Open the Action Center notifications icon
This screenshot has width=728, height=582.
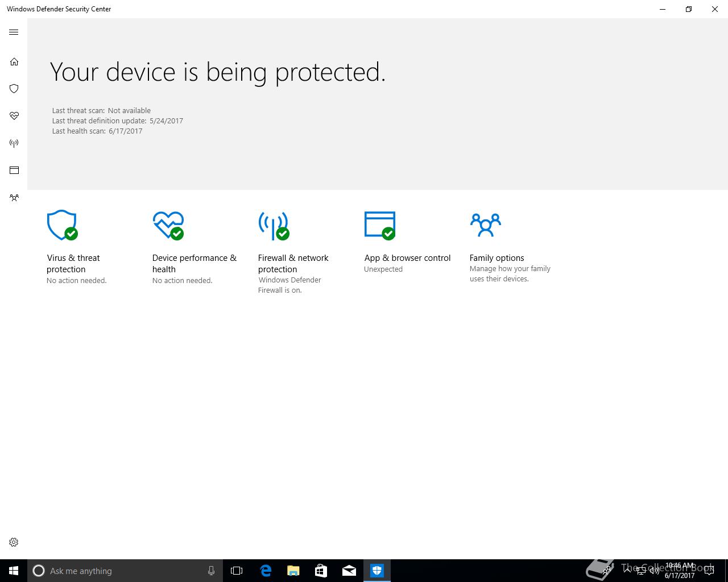pyautogui.click(x=709, y=571)
